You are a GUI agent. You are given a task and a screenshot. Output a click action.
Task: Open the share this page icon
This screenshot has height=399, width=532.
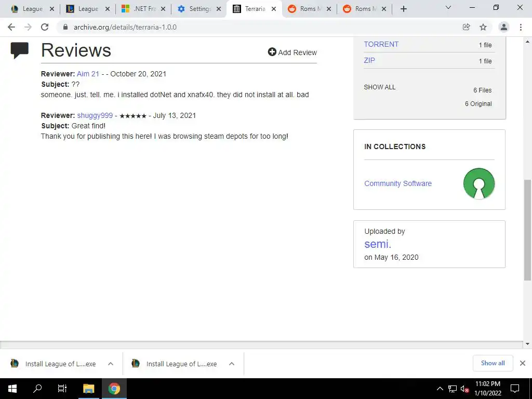pos(466,27)
